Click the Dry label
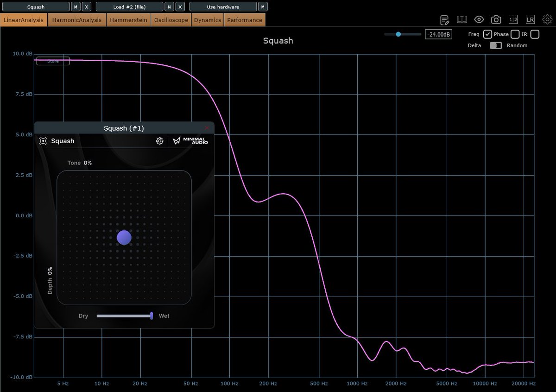The height and width of the screenshot is (392, 556). point(83,316)
